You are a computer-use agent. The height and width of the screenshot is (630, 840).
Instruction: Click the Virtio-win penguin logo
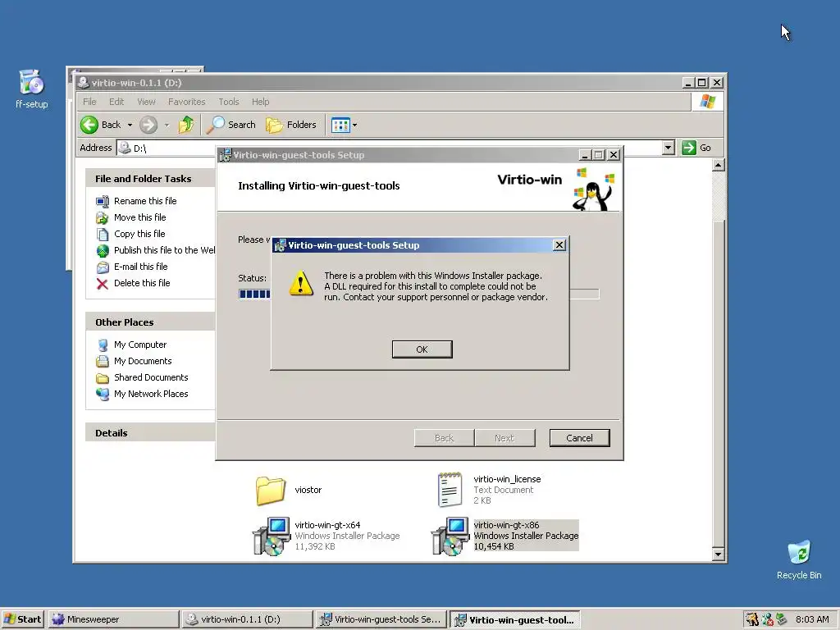pyautogui.click(x=593, y=189)
